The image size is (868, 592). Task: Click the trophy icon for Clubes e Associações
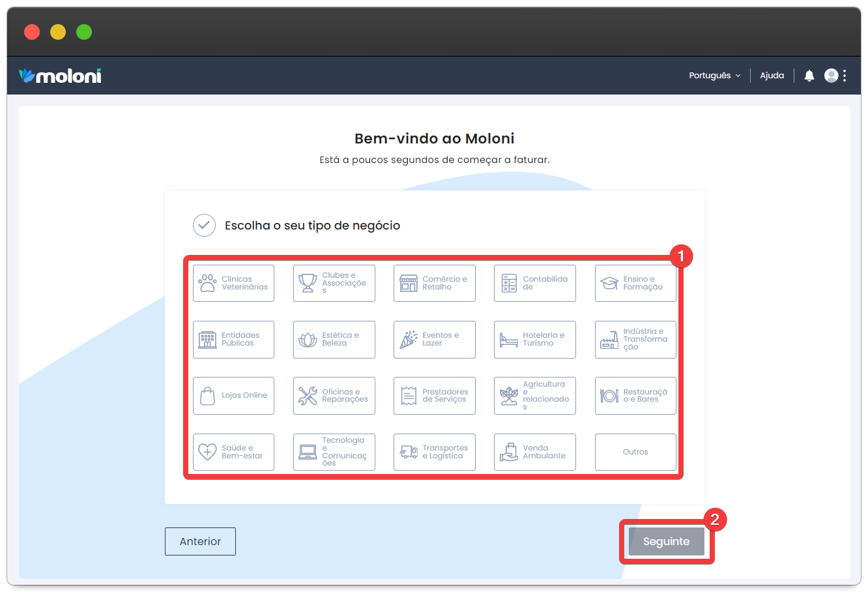pos(308,283)
